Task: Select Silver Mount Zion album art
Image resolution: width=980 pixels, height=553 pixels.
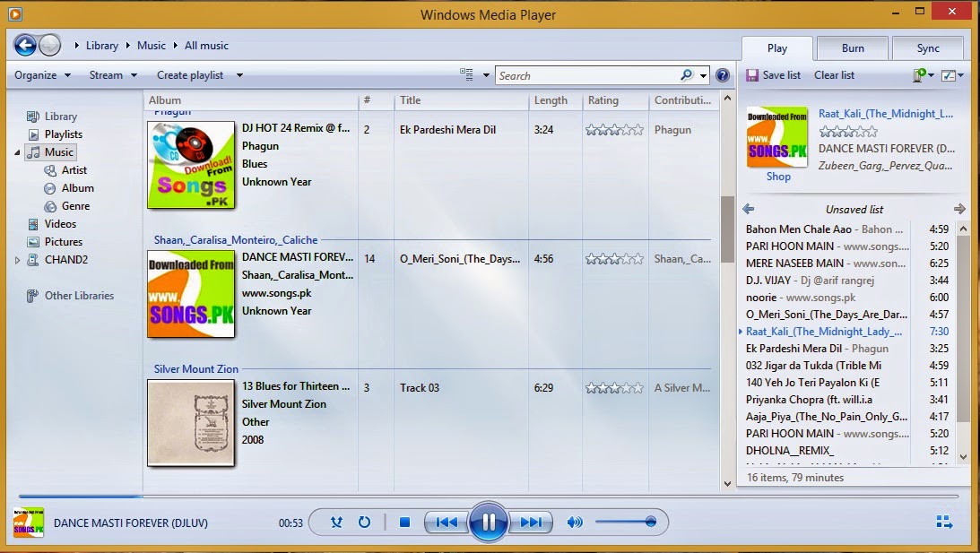Action: pyautogui.click(x=191, y=423)
